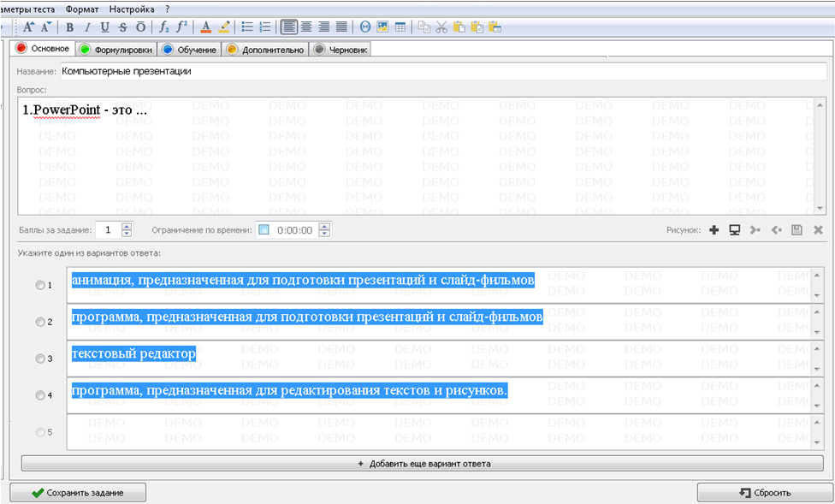Click the Cut scissors icon
Screen dimensions: 835x504
441,27
